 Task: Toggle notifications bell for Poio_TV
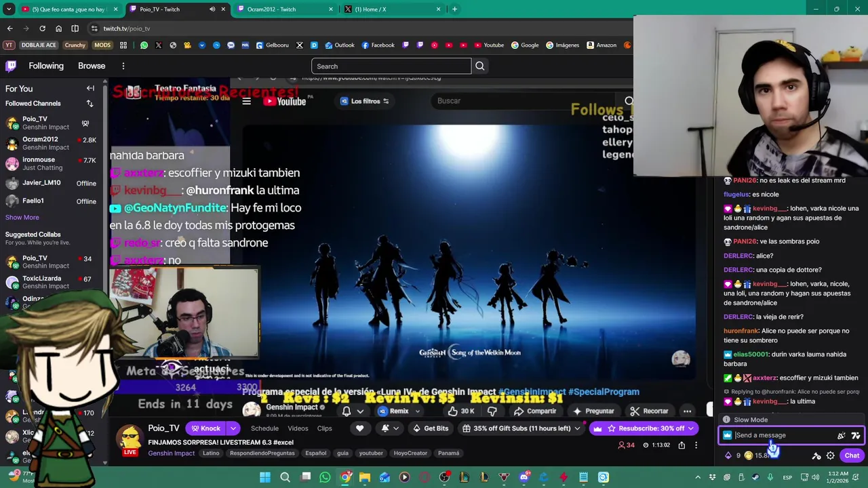[384, 428]
